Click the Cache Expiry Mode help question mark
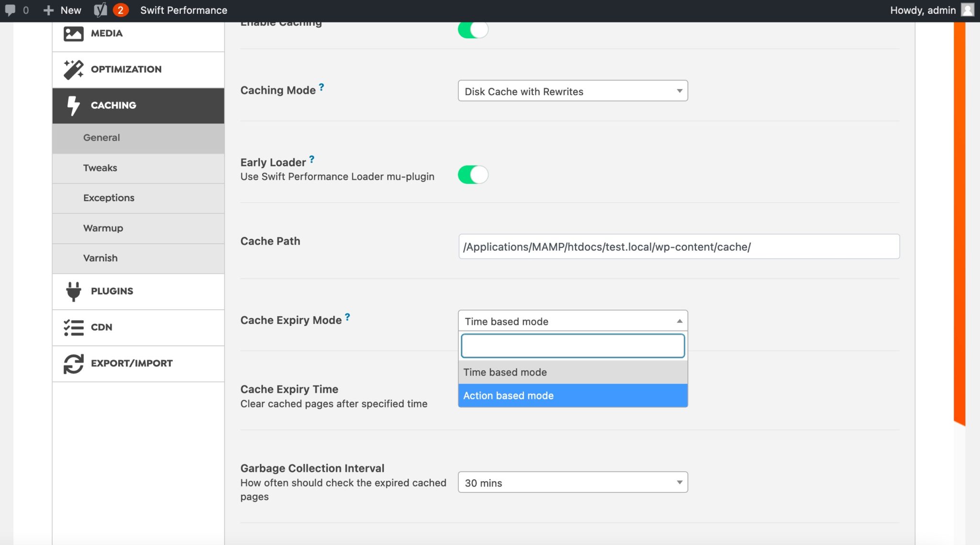Viewport: 980px width, 545px height. [347, 317]
